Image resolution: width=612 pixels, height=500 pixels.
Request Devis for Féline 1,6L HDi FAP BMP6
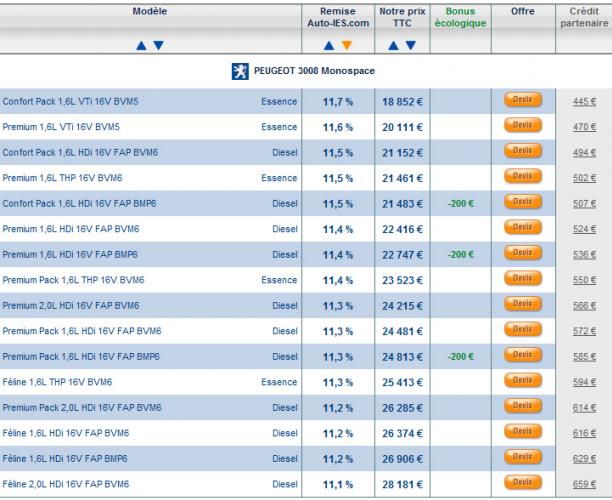[523, 457]
